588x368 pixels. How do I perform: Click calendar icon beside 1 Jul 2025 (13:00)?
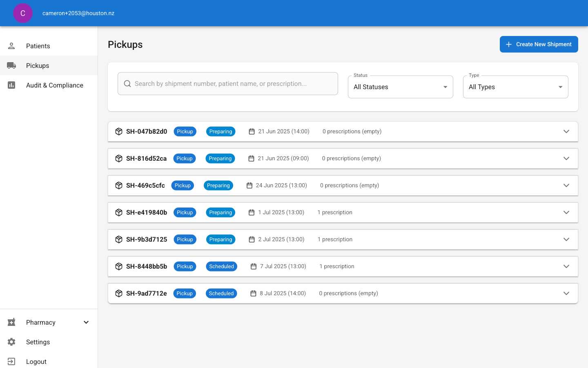[252, 212]
